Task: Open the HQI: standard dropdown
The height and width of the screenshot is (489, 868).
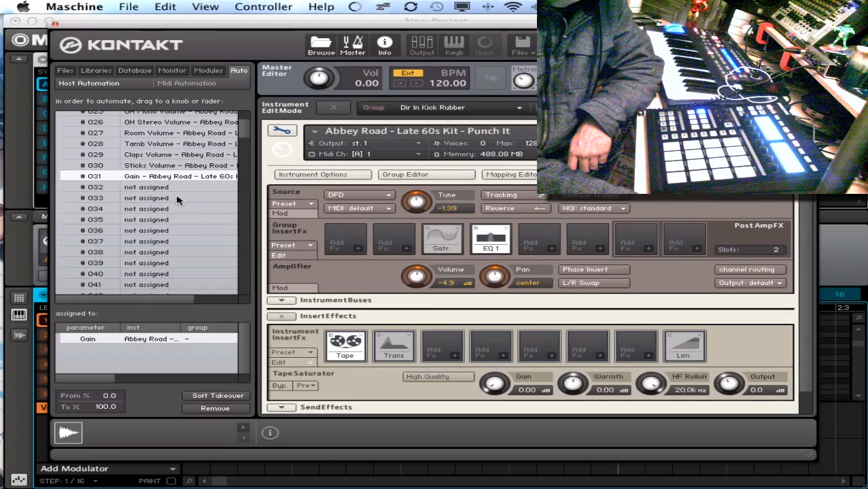Action: click(594, 208)
